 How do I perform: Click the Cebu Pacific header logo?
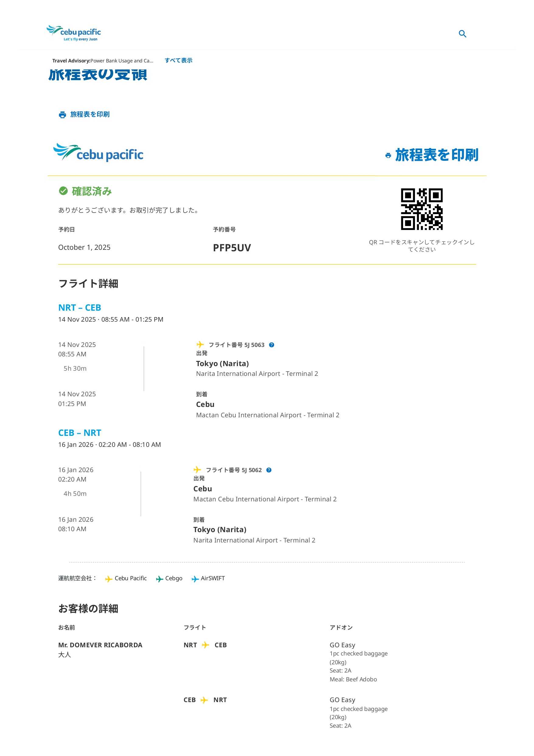pyautogui.click(x=74, y=33)
